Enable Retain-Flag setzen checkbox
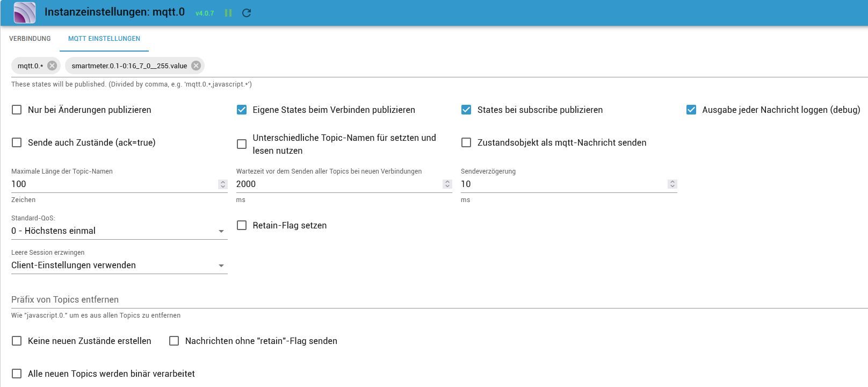Viewport: 868px width, 387px height. 242,225
